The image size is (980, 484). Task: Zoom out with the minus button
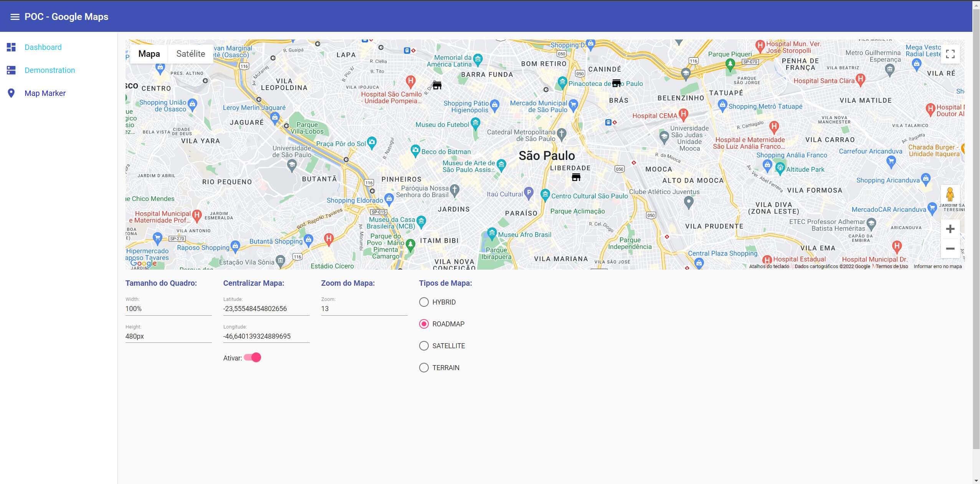click(x=950, y=249)
